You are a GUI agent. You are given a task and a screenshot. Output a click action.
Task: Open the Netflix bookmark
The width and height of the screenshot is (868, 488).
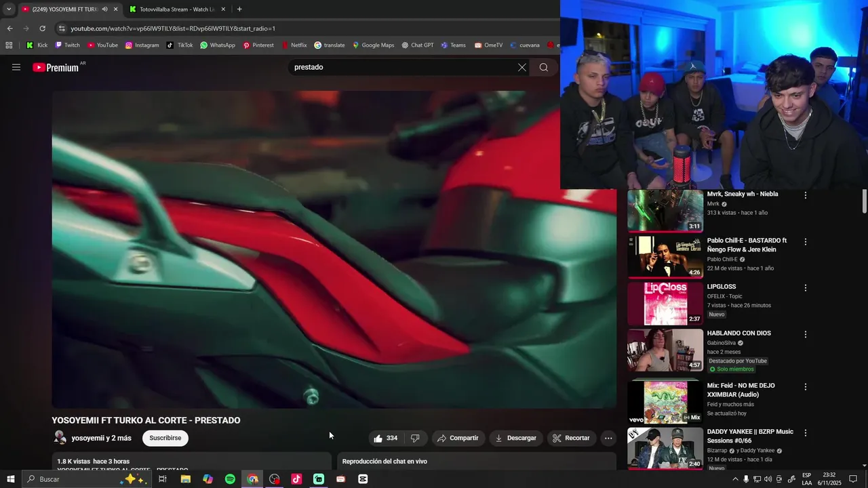click(x=294, y=45)
